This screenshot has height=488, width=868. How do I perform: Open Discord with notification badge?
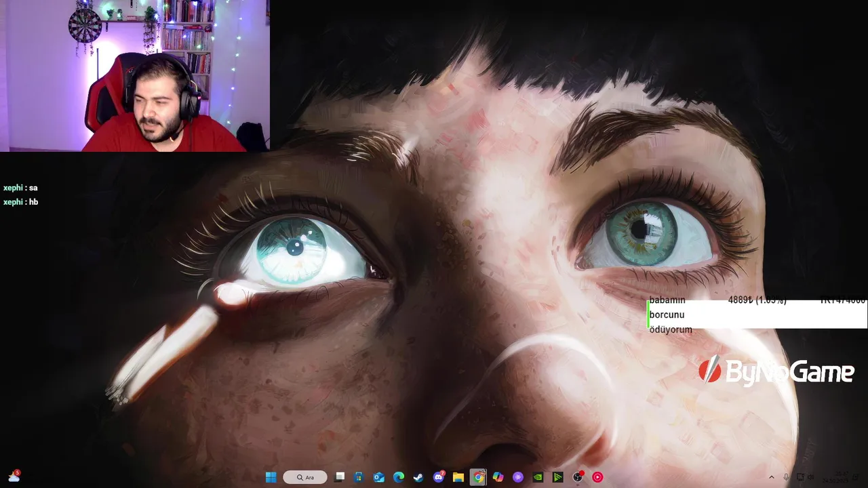[439, 477]
